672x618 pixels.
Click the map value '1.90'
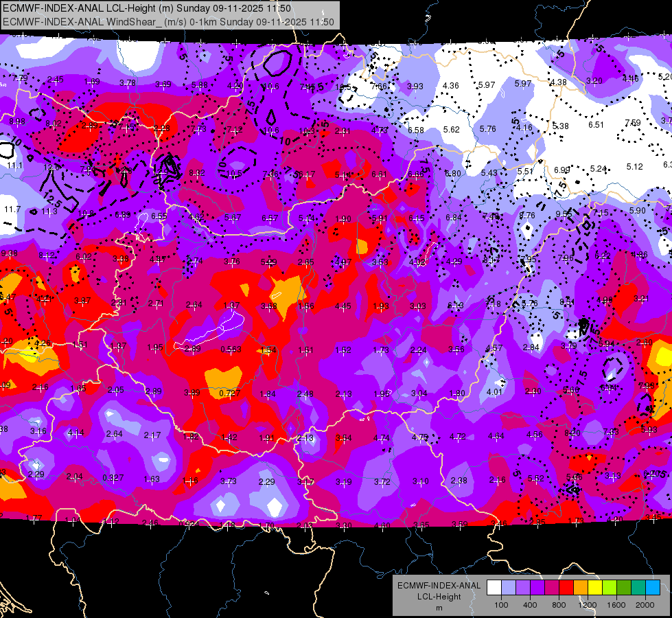[343, 219]
